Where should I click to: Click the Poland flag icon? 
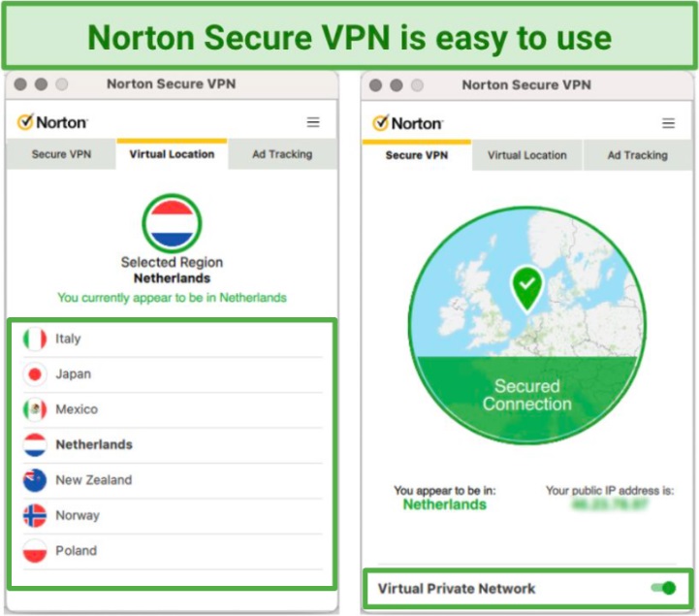point(34,551)
